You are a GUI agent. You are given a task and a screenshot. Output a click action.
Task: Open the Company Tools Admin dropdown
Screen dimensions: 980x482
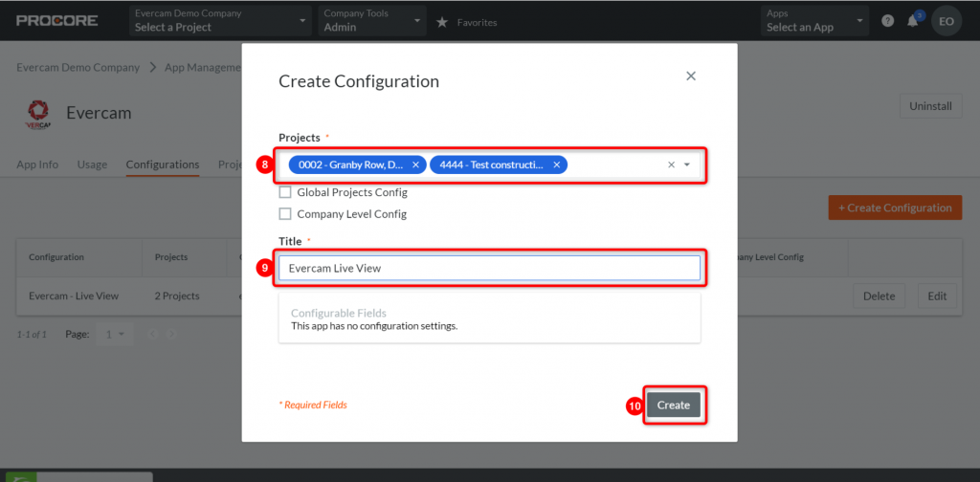click(x=372, y=21)
